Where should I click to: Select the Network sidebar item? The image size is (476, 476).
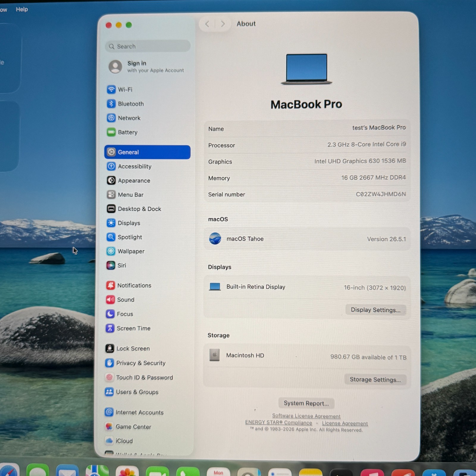coord(148,118)
